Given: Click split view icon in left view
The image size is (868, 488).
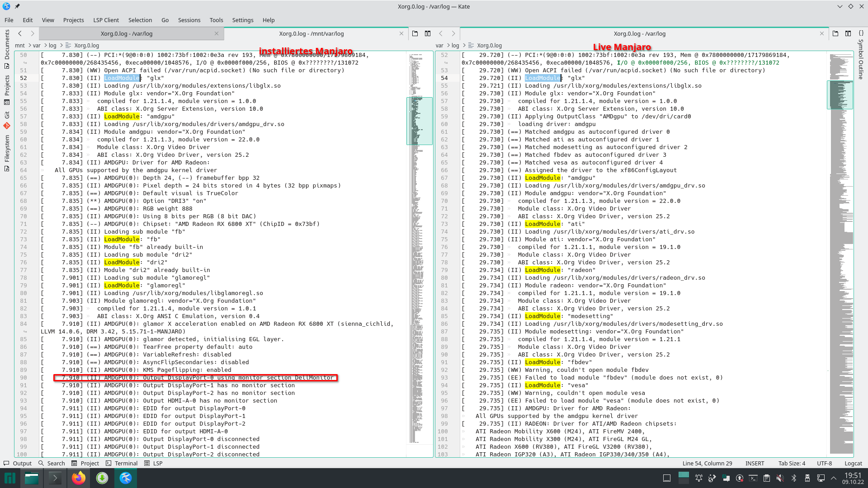Looking at the screenshot, I should 428,33.
